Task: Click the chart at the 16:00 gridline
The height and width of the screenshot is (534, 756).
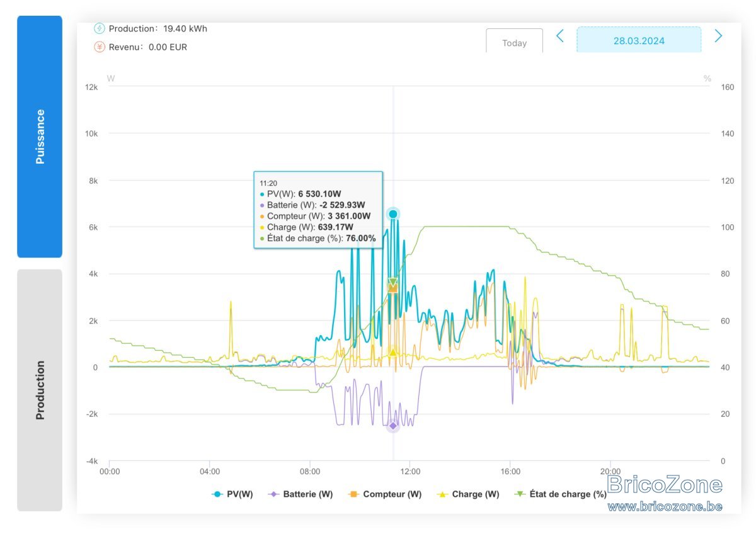Action: (510, 273)
